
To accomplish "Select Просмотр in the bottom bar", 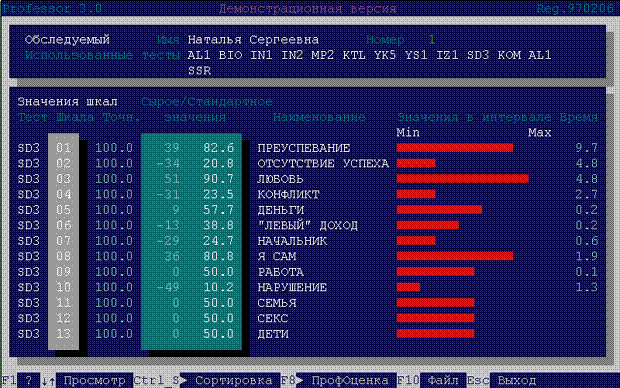I will (95, 380).
